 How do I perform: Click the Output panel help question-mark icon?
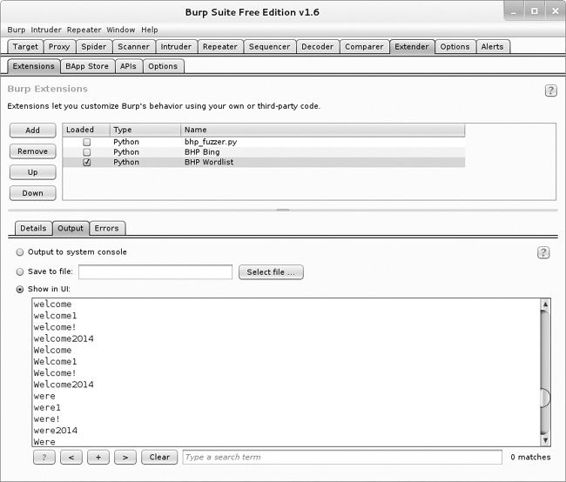pyautogui.click(x=543, y=253)
